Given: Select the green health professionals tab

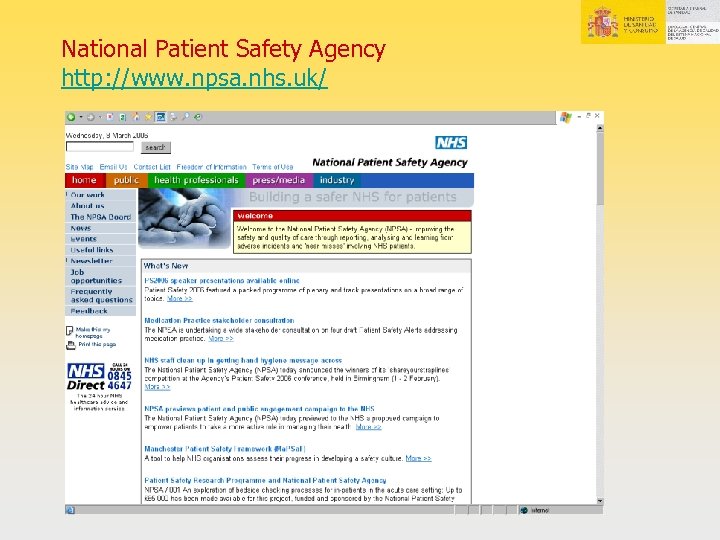Looking at the screenshot, I should (x=197, y=180).
